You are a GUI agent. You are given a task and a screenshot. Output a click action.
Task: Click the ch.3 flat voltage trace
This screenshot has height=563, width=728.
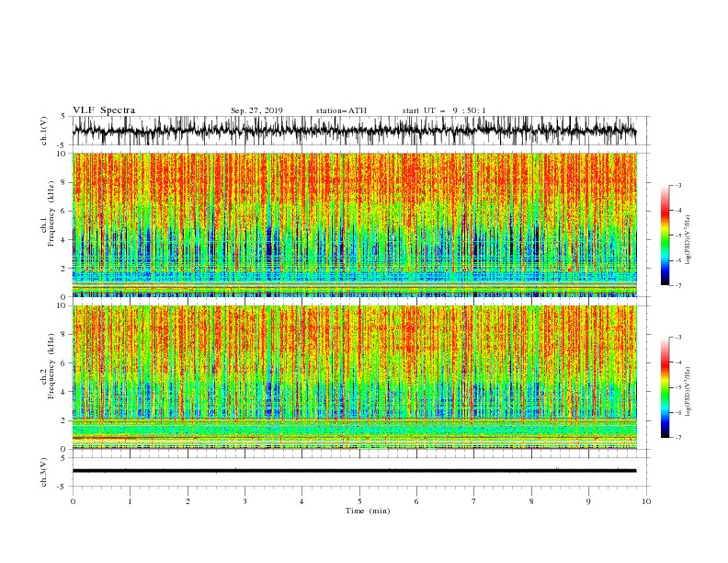pos(355,471)
